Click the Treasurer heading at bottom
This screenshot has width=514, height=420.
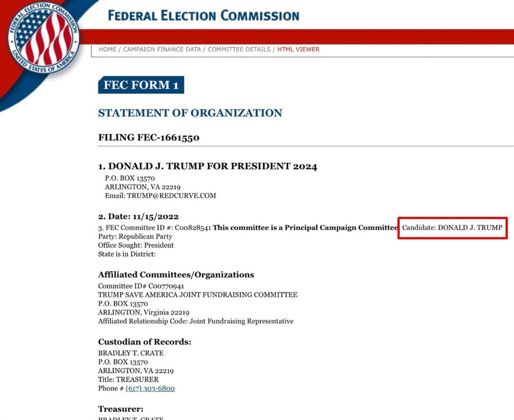(121, 409)
